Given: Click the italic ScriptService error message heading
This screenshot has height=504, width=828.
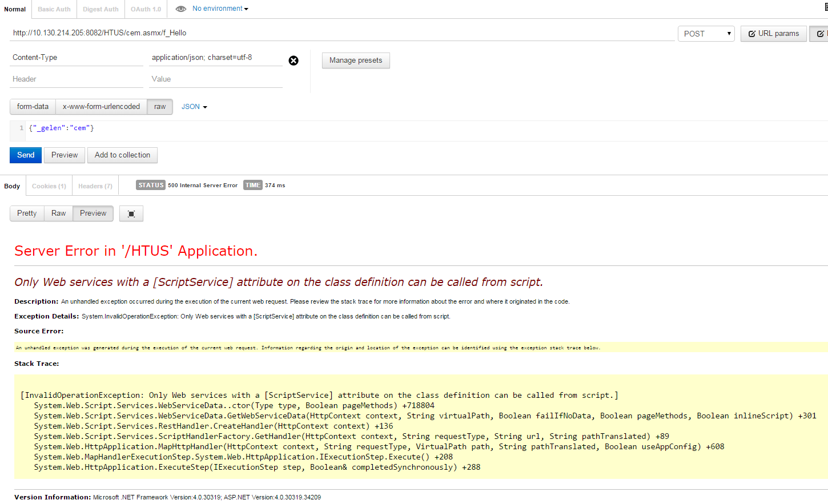Looking at the screenshot, I should pos(279,282).
